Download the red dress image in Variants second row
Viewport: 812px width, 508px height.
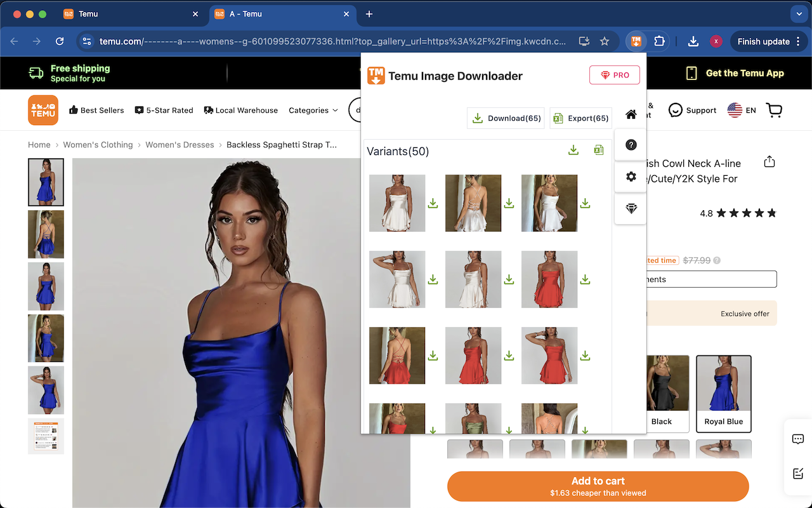pos(585,279)
